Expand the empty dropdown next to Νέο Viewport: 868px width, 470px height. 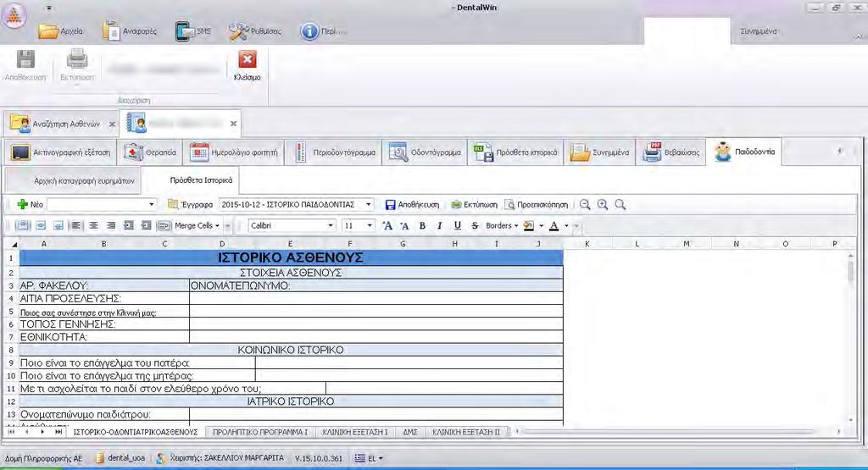pyautogui.click(x=151, y=205)
